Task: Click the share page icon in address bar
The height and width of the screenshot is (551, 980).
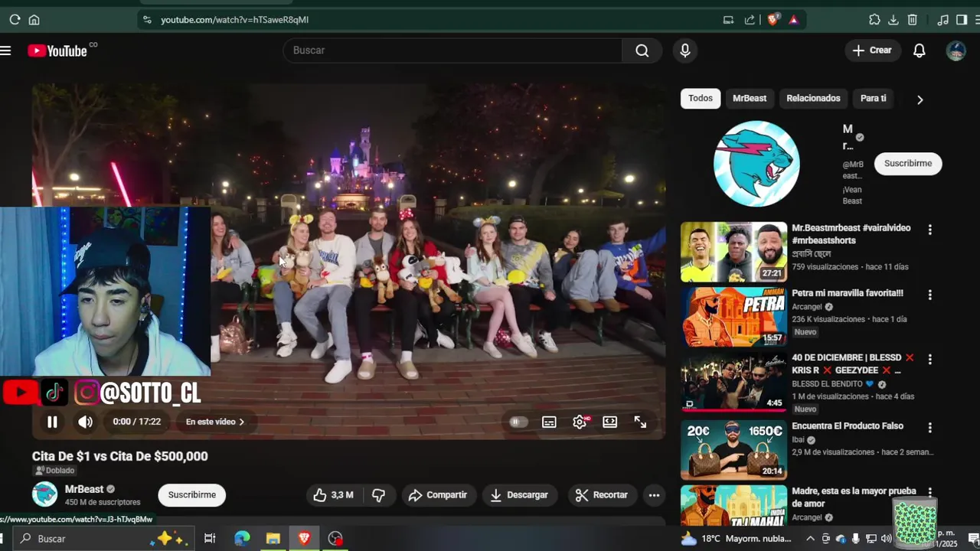Action: click(750, 20)
